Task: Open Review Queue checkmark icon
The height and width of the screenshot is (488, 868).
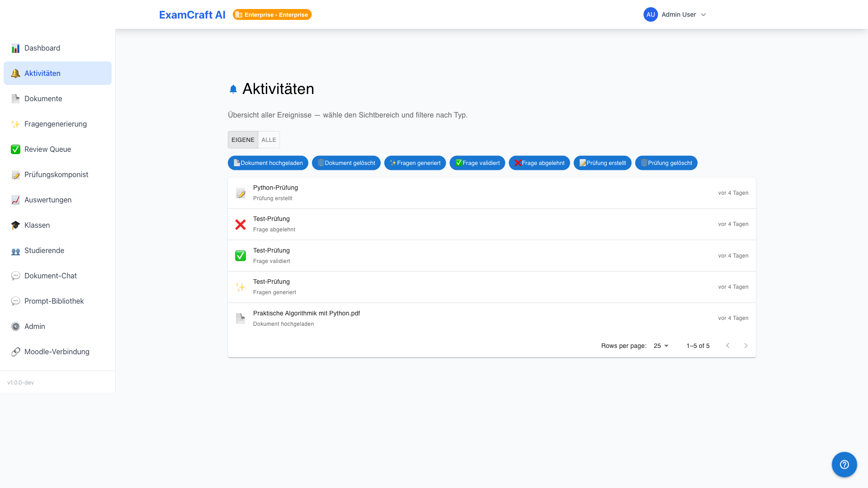Action: pos(15,150)
